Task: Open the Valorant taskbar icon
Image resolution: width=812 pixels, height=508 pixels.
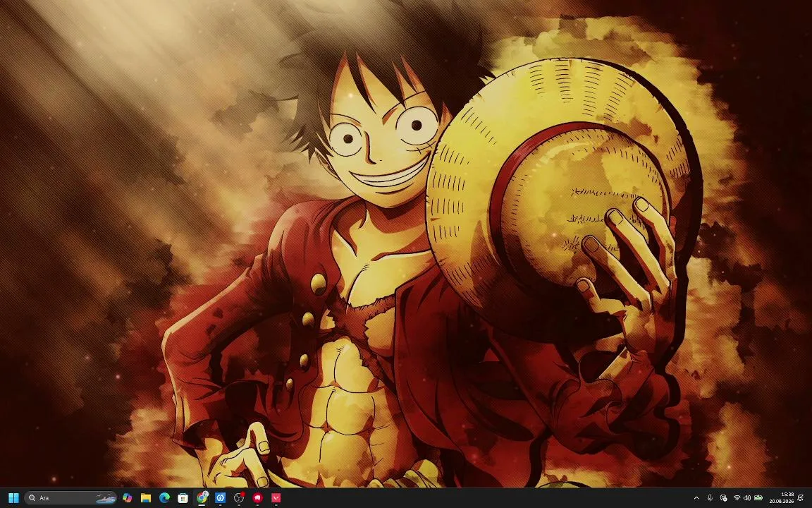Action: tap(276, 498)
